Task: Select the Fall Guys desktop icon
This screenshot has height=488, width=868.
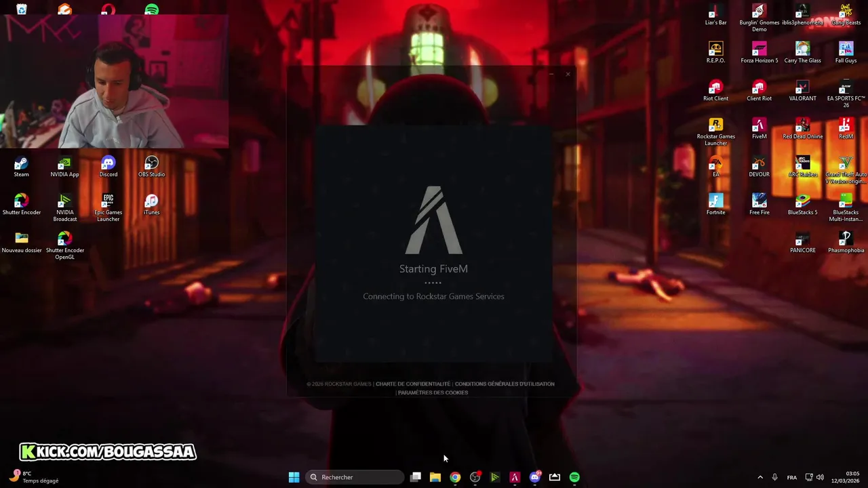Action: coord(846,52)
